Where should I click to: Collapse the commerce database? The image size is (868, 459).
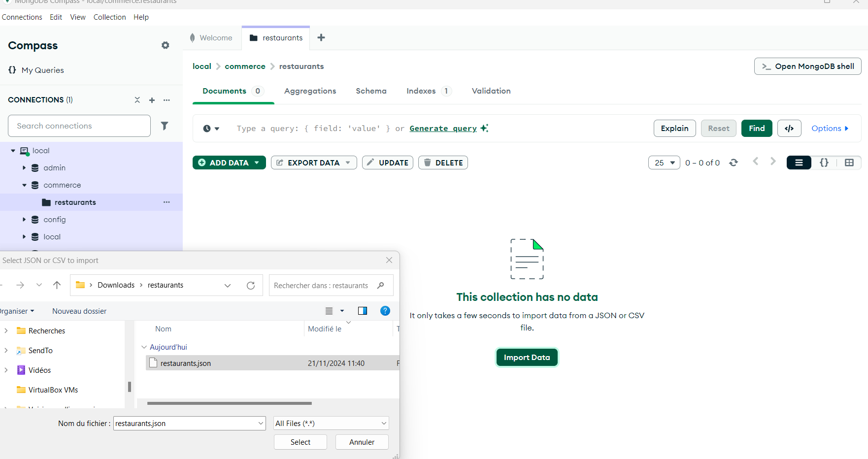24,185
